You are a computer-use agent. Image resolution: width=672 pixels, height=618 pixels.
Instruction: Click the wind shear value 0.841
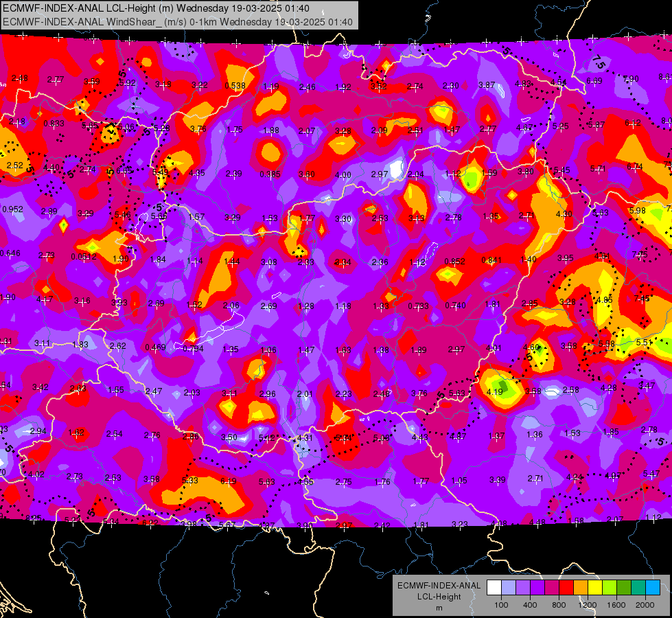(x=491, y=260)
